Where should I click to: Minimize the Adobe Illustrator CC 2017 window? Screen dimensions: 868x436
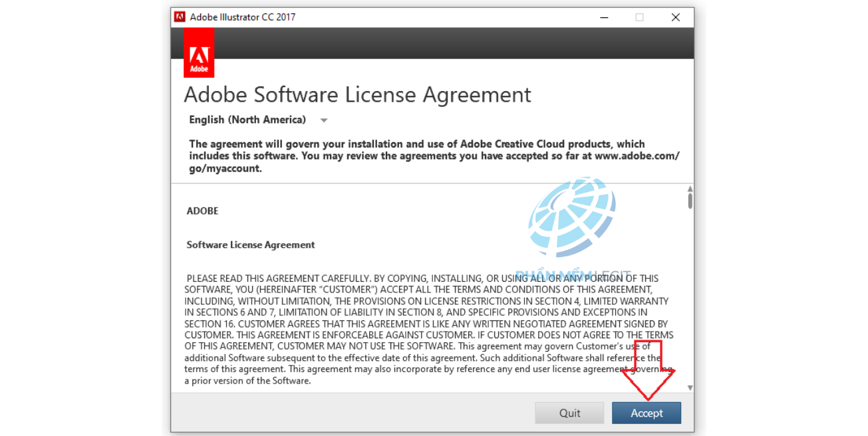(x=603, y=17)
